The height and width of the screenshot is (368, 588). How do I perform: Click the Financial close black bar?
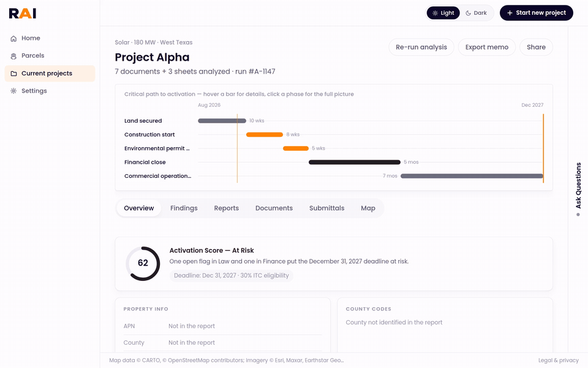coord(355,162)
